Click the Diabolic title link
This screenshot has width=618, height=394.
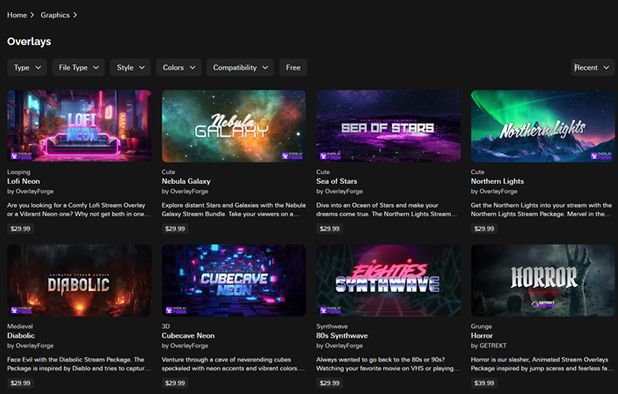click(21, 336)
